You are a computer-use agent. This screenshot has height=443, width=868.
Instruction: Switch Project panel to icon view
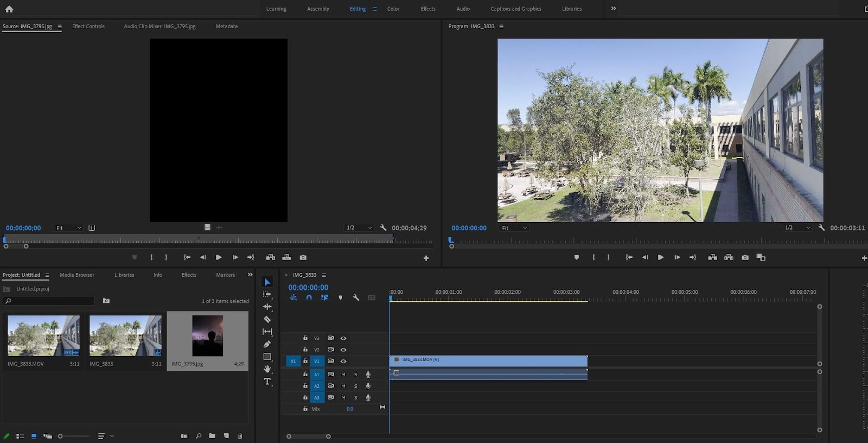click(x=34, y=436)
